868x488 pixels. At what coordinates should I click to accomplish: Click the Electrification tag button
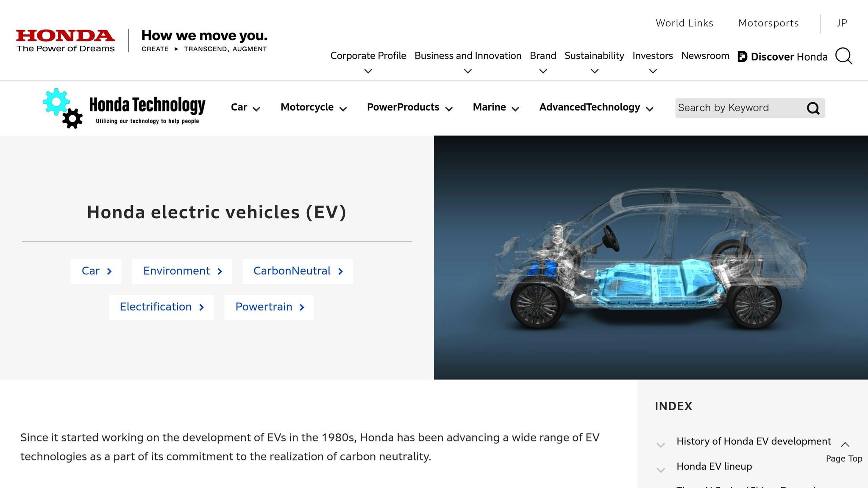pos(161,307)
